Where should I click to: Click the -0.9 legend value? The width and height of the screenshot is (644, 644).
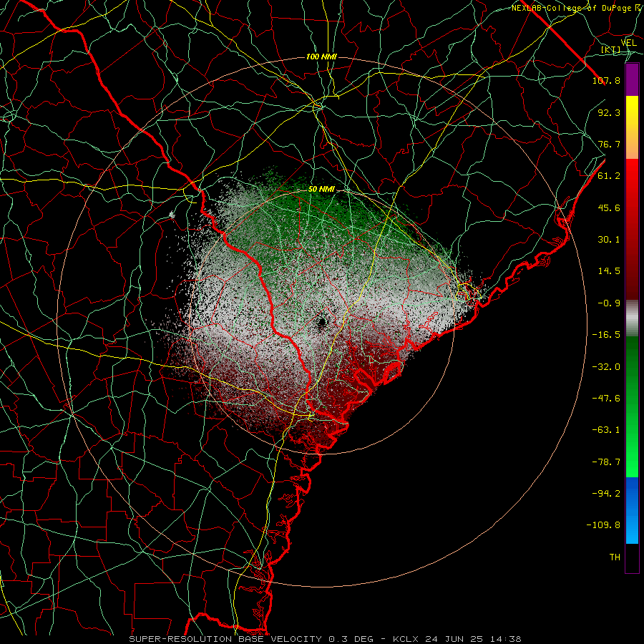609,303
